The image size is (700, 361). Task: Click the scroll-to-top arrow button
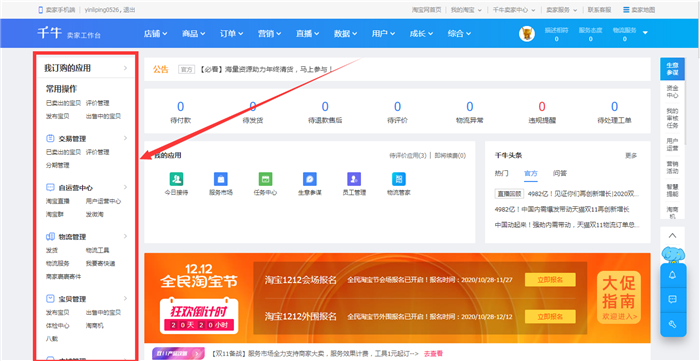coord(673,235)
